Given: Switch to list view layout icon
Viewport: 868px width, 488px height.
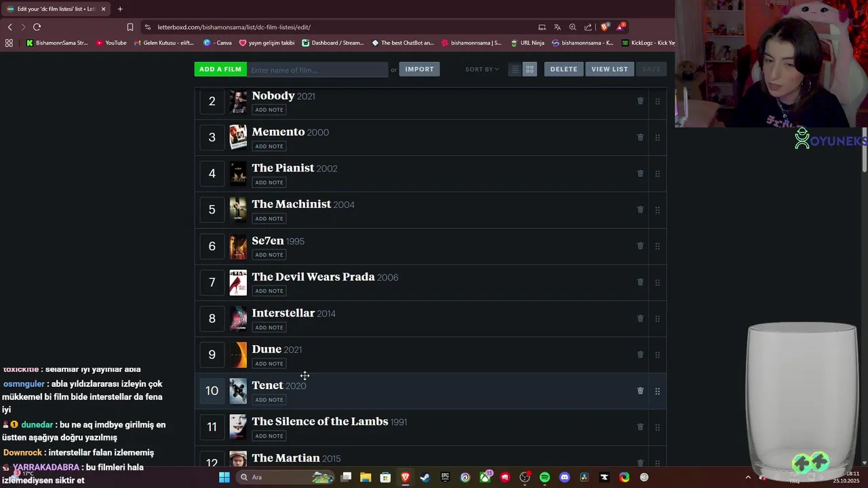Looking at the screenshot, I should (515, 69).
